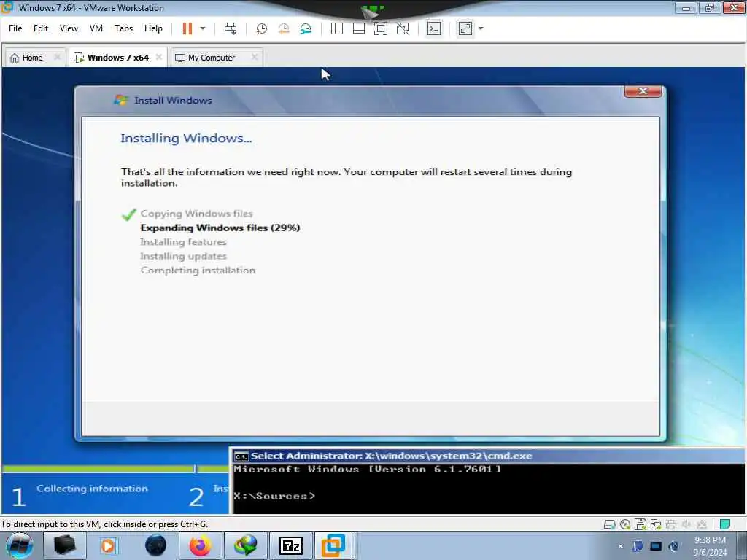Open Internet Download Manager taskbar icon
Screen dimensions: 747x560
(245, 545)
